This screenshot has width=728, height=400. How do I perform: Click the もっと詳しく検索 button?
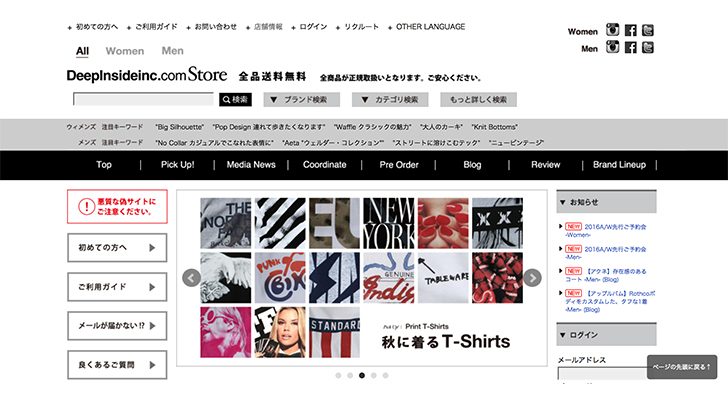(478, 99)
